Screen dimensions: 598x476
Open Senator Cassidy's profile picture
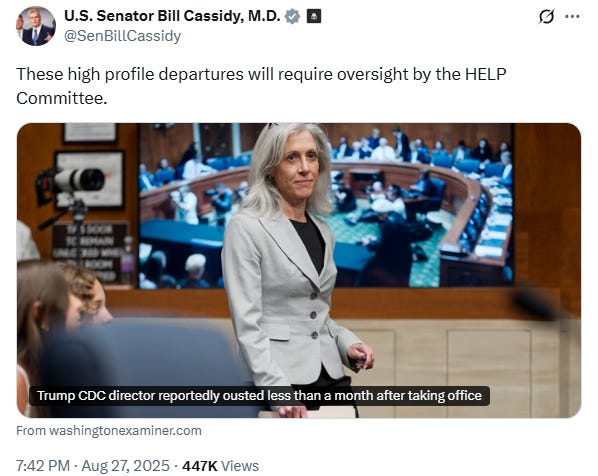[36, 26]
